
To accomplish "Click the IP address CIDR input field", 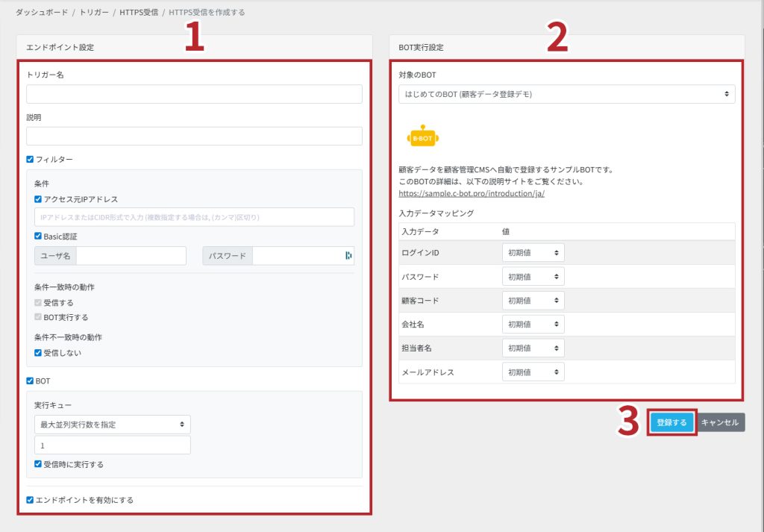I will click(194, 217).
